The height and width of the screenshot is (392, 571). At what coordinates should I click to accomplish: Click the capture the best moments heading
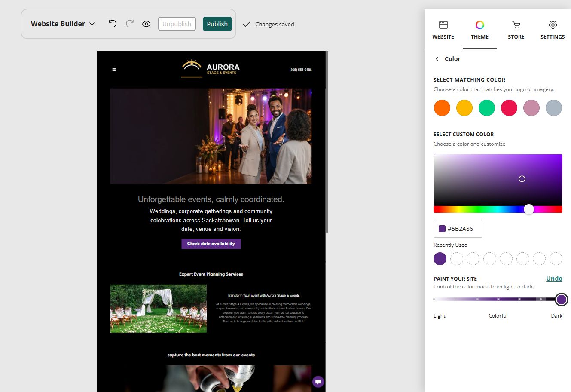click(x=211, y=355)
